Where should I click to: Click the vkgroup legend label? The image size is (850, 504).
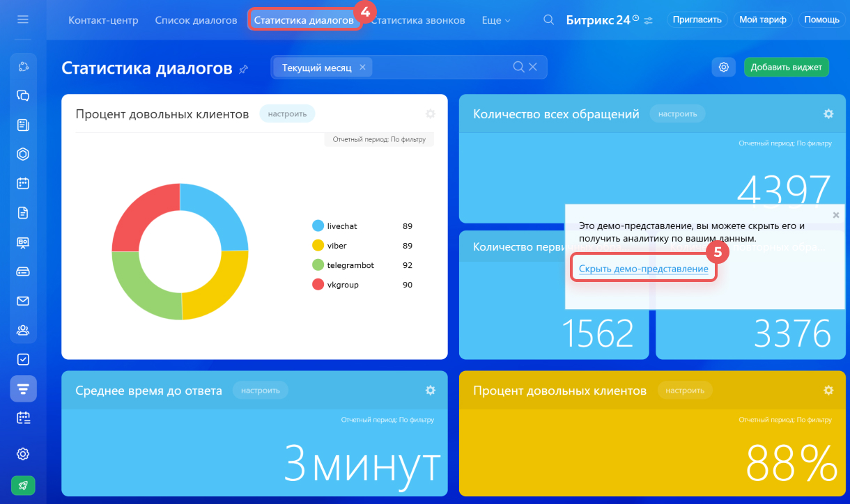tap(343, 285)
